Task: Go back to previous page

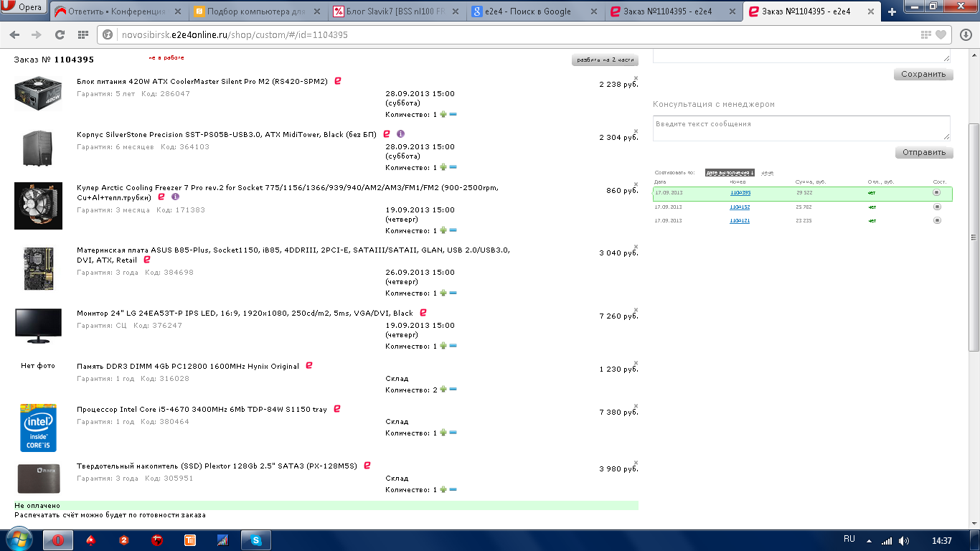Action: [15, 34]
